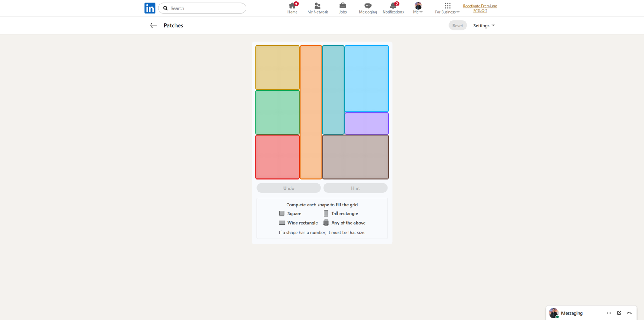Image resolution: width=644 pixels, height=320 pixels.
Task: Open the Settings dropdown
Action: click(x=483, y=25)
